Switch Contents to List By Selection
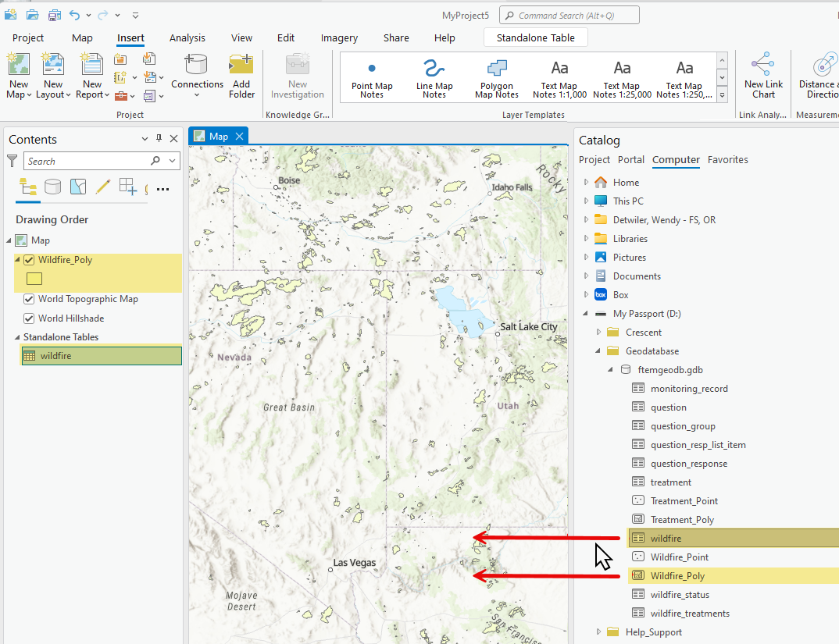The image size is (839, 644). [78, 187]
